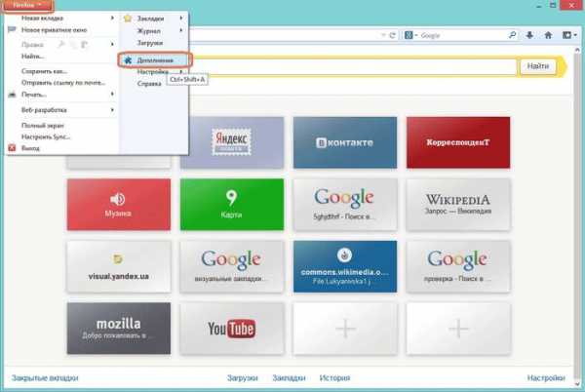The width and height of the screenshot is (585, 392).
Task: Select Новое приватное окно menu item
Action: pyautogui.click(x=57, y=30)
